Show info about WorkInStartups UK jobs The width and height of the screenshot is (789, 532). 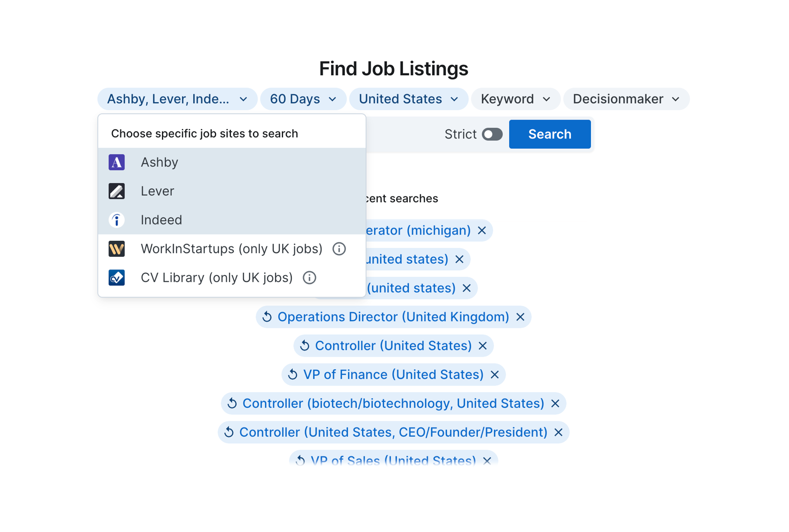[x=339, y=249]
